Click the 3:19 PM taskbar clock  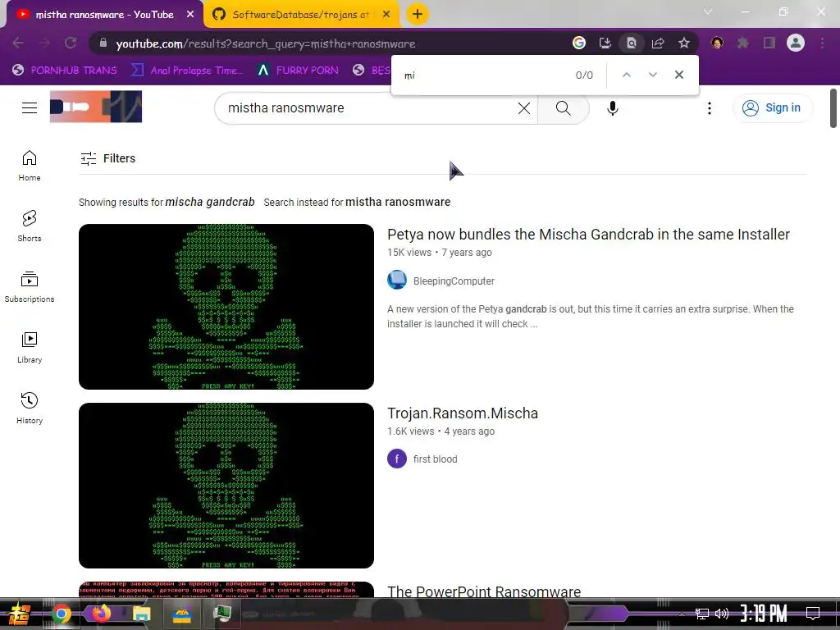pyautogui.click(x=764, y=614)
